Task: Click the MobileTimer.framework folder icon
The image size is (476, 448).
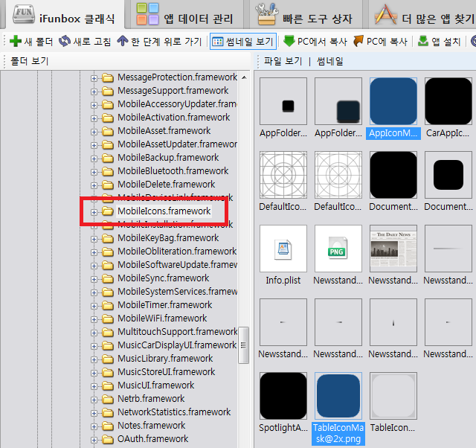Action: pyautogui.click(x=107, y=305)
